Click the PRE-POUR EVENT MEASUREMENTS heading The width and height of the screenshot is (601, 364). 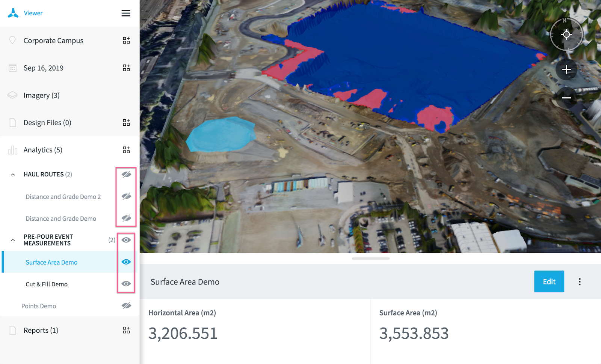[x=48, y=240]
